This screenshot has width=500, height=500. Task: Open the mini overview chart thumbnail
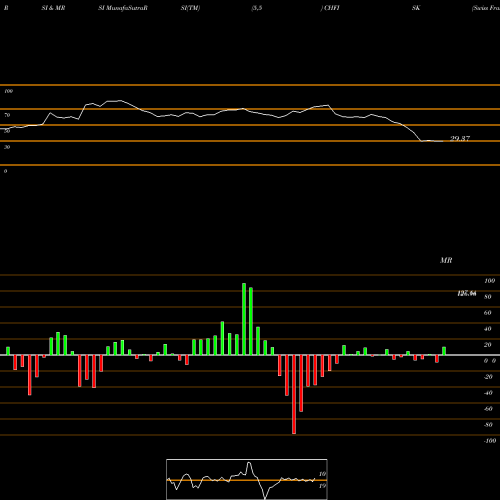click(247, 479)
